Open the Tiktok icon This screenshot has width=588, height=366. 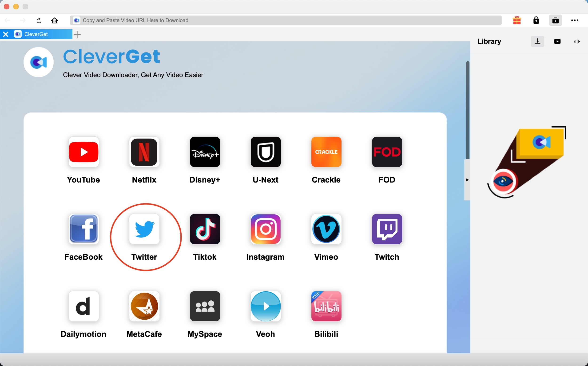coord(205,229)
